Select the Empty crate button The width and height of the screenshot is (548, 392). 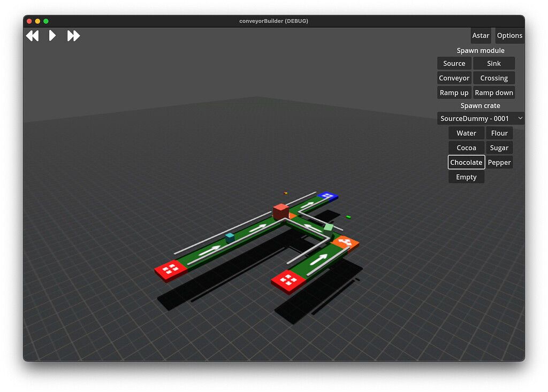466,176
